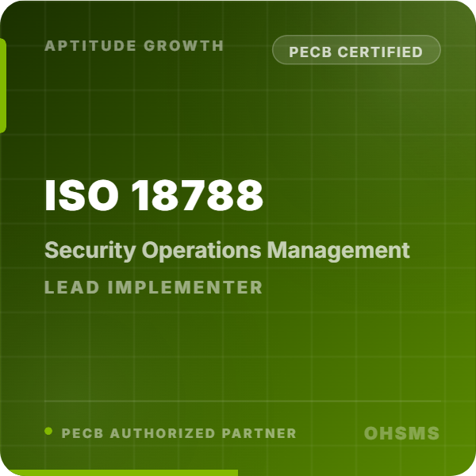Click the green progress bar along bottom edge

119,473
